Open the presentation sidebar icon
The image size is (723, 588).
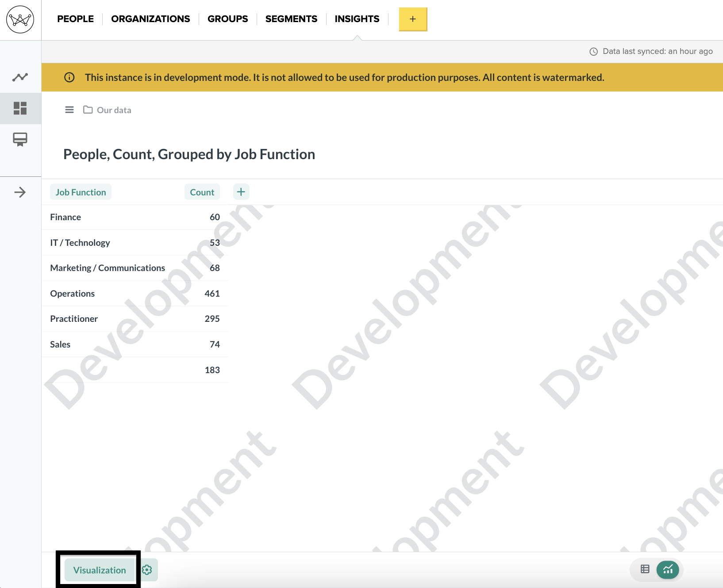tap(20, 140)
